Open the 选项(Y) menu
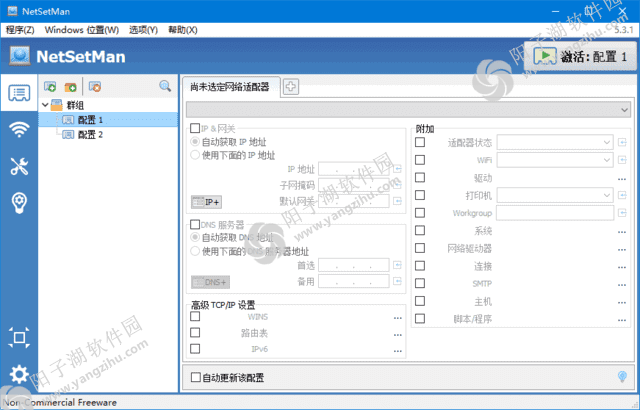Screen dimensions: 640x410 [143, 30]
